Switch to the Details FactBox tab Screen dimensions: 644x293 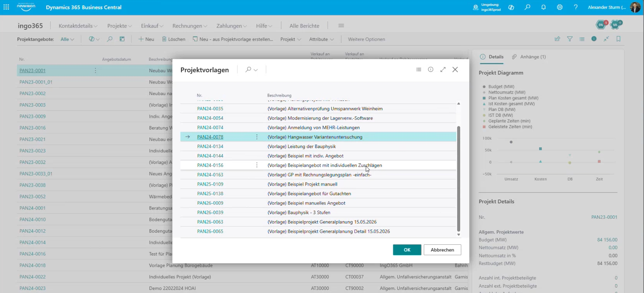click(492, 57)
